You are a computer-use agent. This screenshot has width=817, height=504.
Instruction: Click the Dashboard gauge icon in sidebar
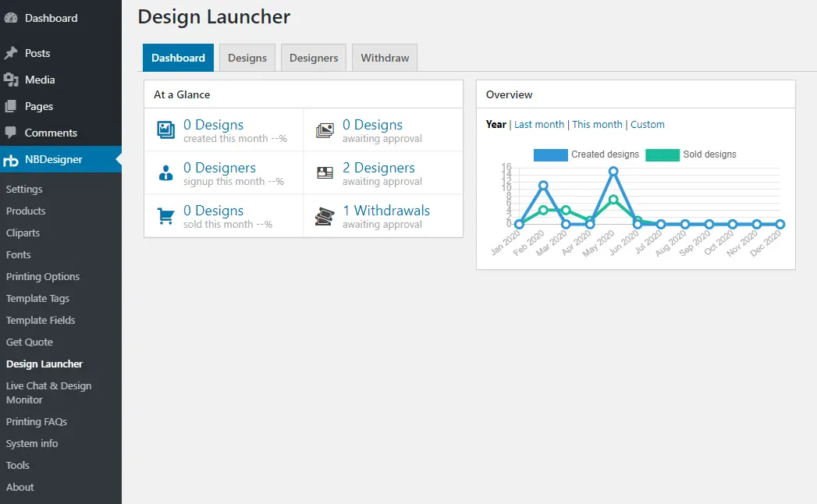click(x=11, y=18)
